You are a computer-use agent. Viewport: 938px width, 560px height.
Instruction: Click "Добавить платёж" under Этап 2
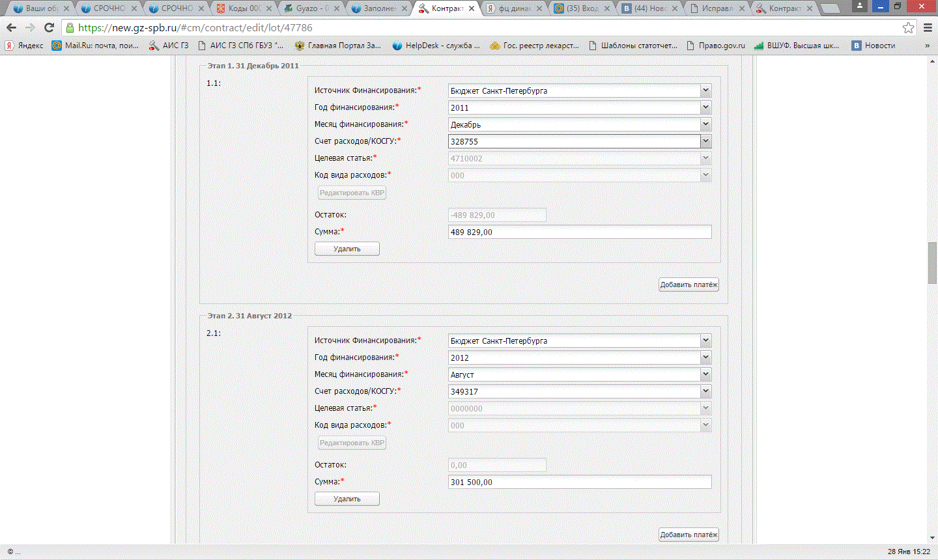pyautogui.click(x=689, y=535)
